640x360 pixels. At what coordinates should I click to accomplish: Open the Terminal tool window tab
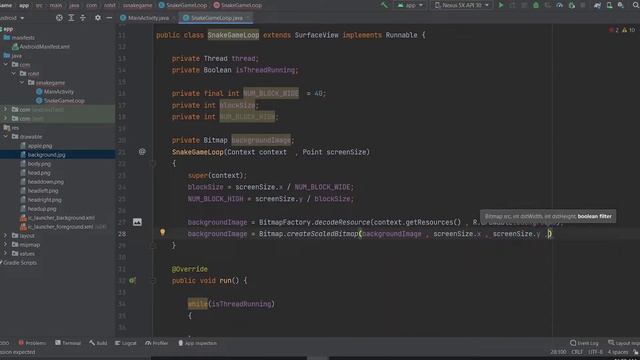point(68,343)
